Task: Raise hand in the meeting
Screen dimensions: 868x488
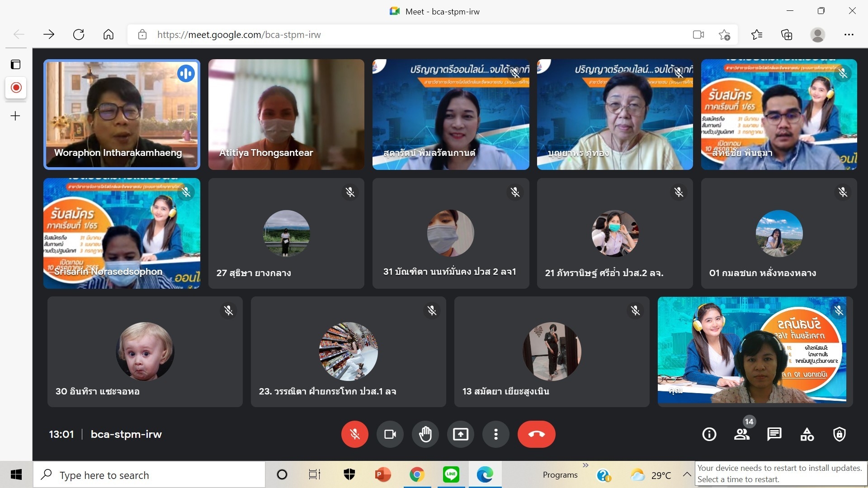Action: [425, 434]
